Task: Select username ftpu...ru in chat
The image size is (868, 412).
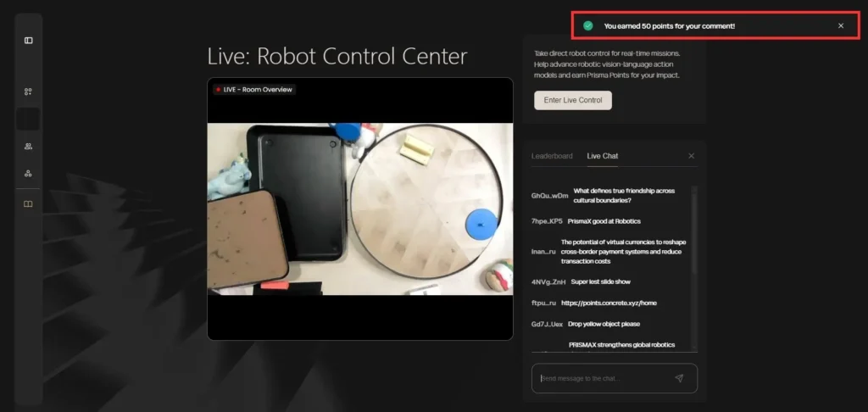Action: 543,303
